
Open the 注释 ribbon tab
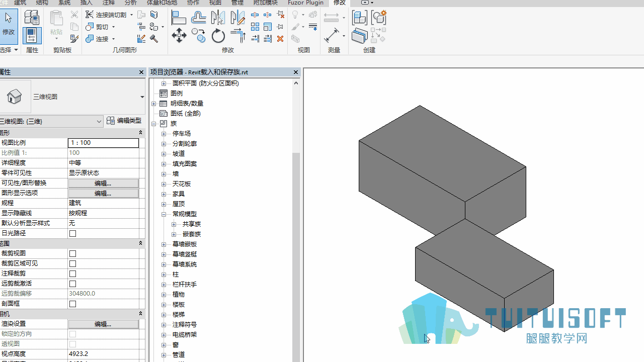tap(109, 3)
